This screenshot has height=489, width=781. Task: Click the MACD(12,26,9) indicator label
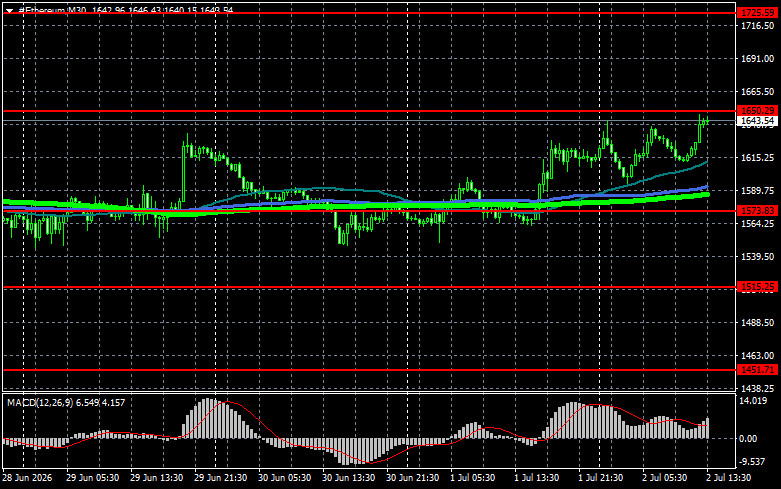pos(41,402)
